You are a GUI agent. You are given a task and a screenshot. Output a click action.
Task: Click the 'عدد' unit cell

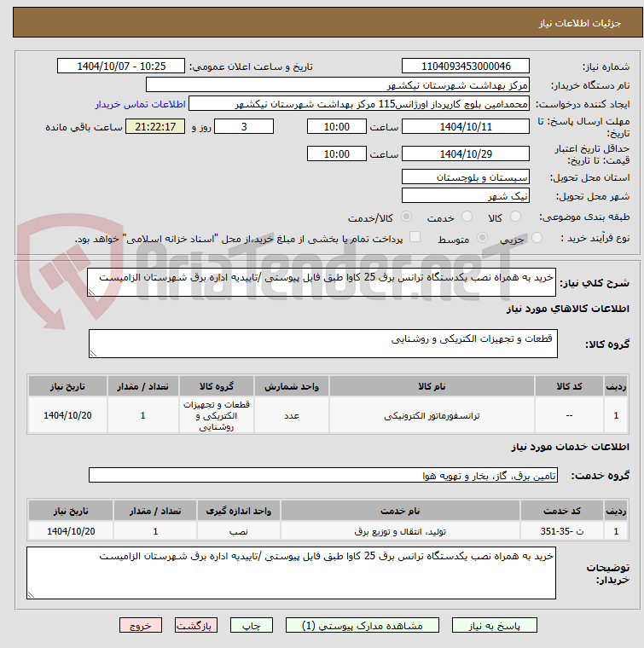(292, 416)
